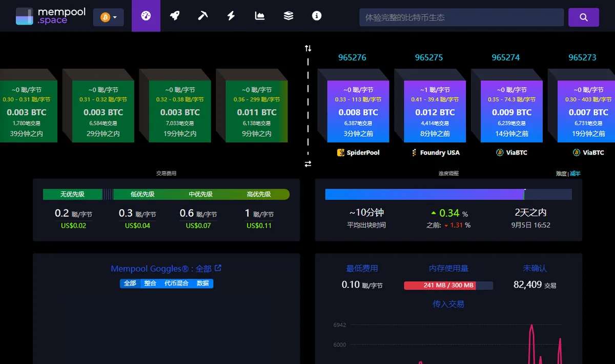Open the dashboard gauge icon tab
The image size is (615, 364).
tap(146, 16)
